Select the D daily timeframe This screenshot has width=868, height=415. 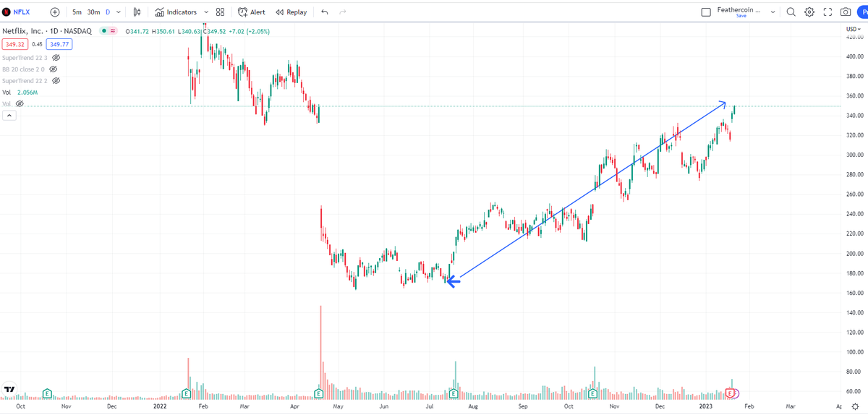click(108, 12)
